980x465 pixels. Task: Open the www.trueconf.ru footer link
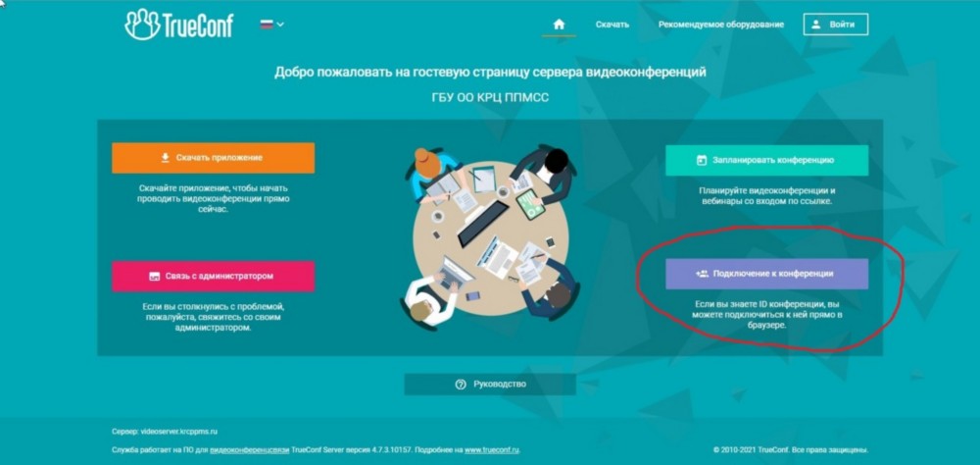tap(491, 450)
